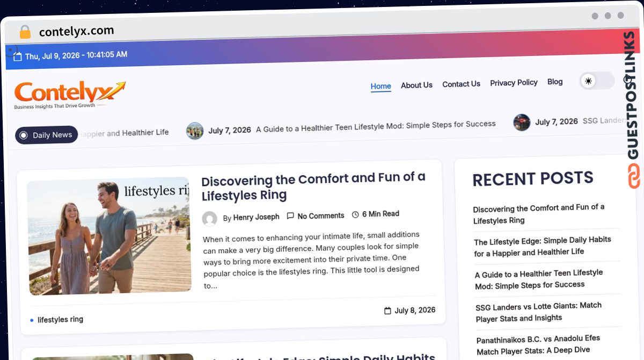Screen dimensions: 644x360
Task: Click the clock icon next to 6 Min Read
Action: click(x=355, y=214)
